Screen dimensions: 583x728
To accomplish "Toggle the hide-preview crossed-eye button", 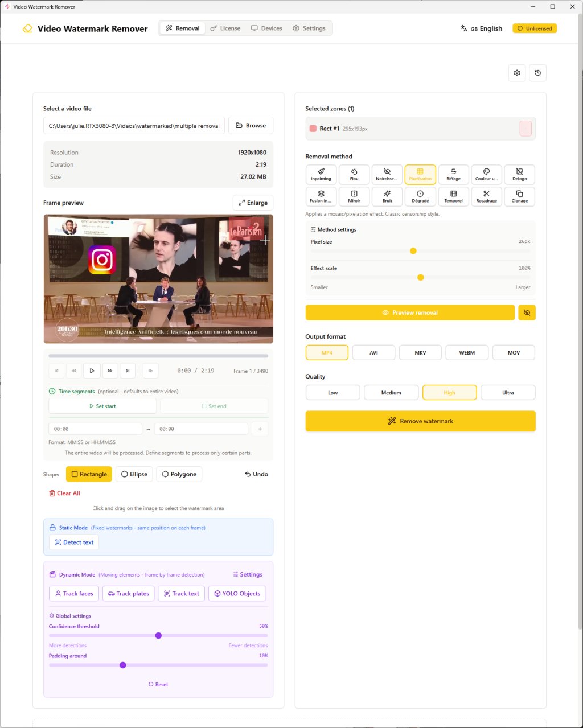I will (x=527, y=312).
